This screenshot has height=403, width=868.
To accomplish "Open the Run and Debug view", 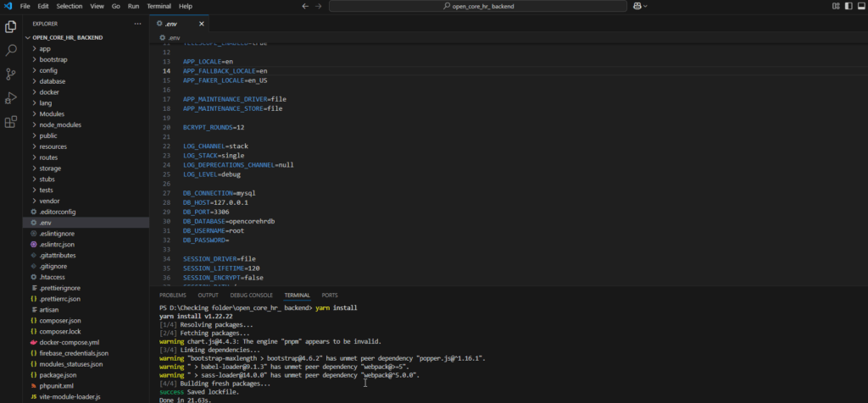I will (x=10, y=98).
